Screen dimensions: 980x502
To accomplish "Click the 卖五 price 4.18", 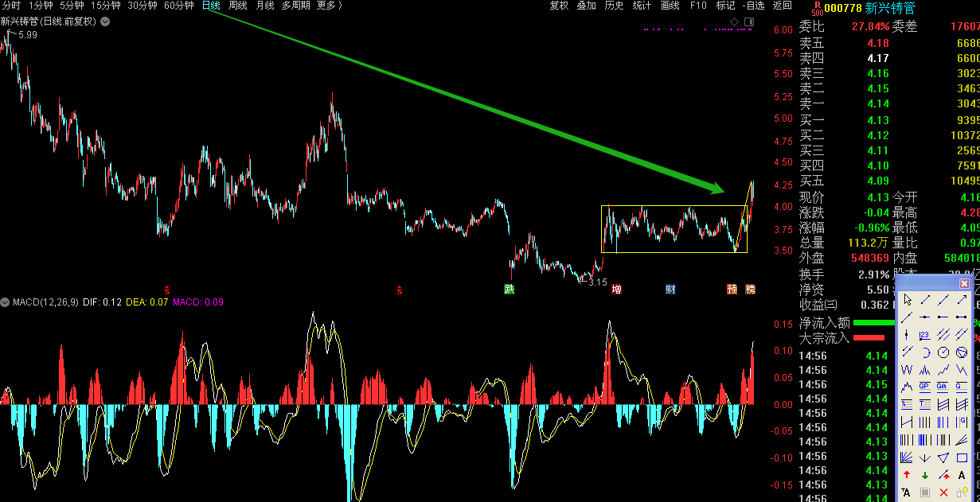I will coord(878,43).
